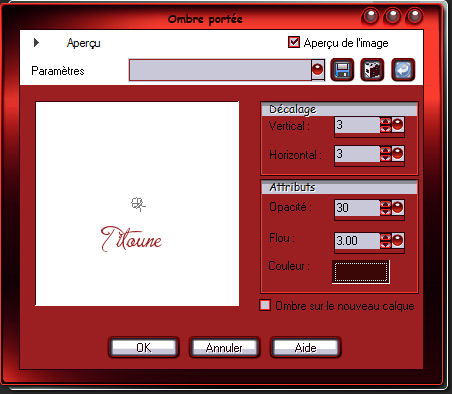The image size is (452, 394).
Task: Click the red slider ball beside Horizontal
Action: pos(398,154)
